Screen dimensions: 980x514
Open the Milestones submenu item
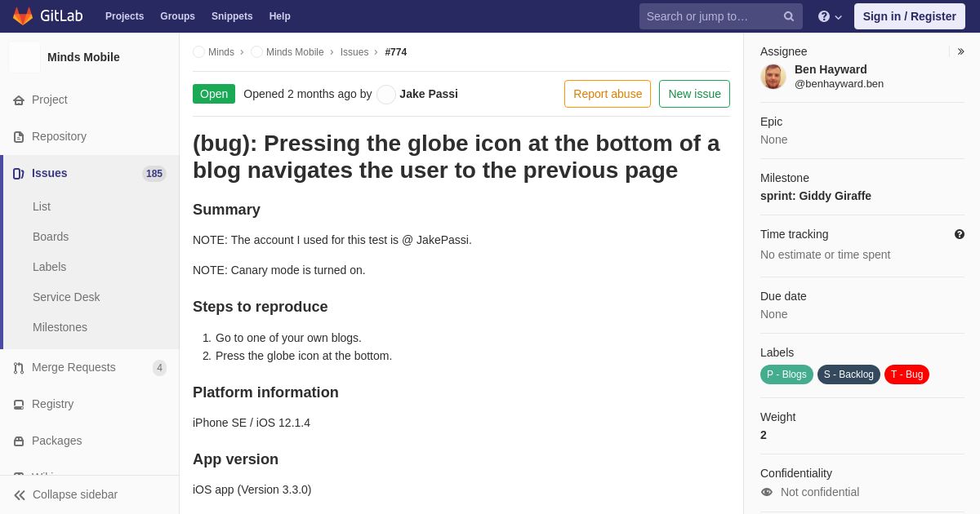(60, 327)
